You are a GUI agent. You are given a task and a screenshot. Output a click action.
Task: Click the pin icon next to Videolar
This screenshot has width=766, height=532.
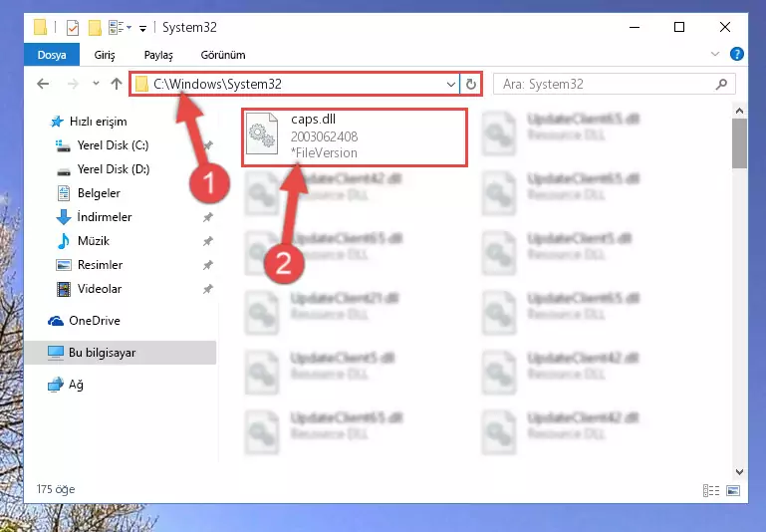pyautogui.click(x=207, y=289)
